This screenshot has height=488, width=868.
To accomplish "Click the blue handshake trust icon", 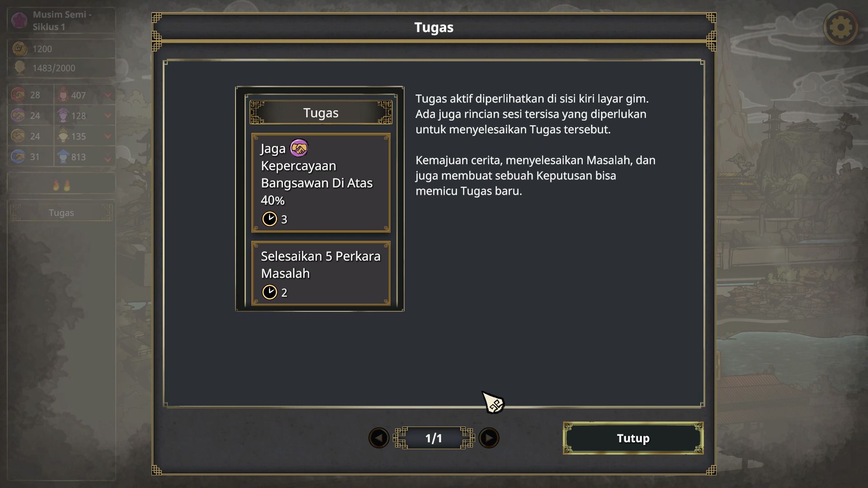I will 19,157.
